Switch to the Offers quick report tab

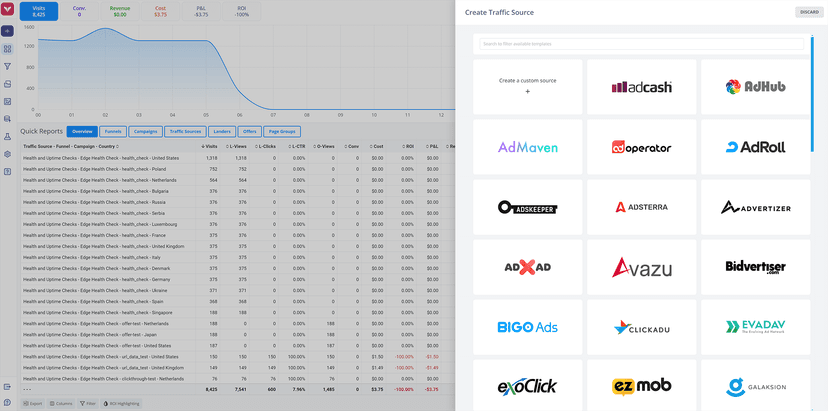coord(249,131)
